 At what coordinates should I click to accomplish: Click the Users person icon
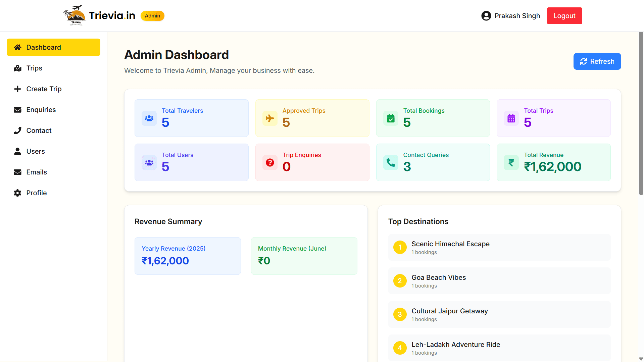pos(17,151)
